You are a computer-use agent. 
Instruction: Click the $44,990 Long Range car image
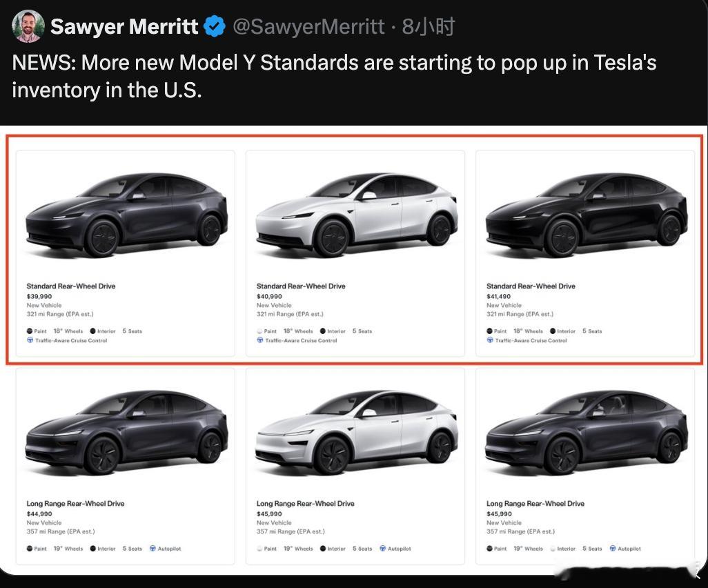click(126, 433)
